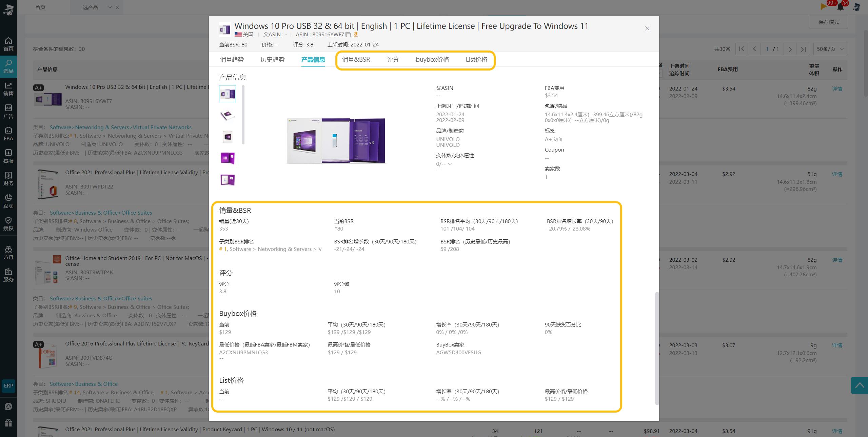Viewport: 868px width, 437px height.
Task: Click the current page number field
Action: [767, 49]
